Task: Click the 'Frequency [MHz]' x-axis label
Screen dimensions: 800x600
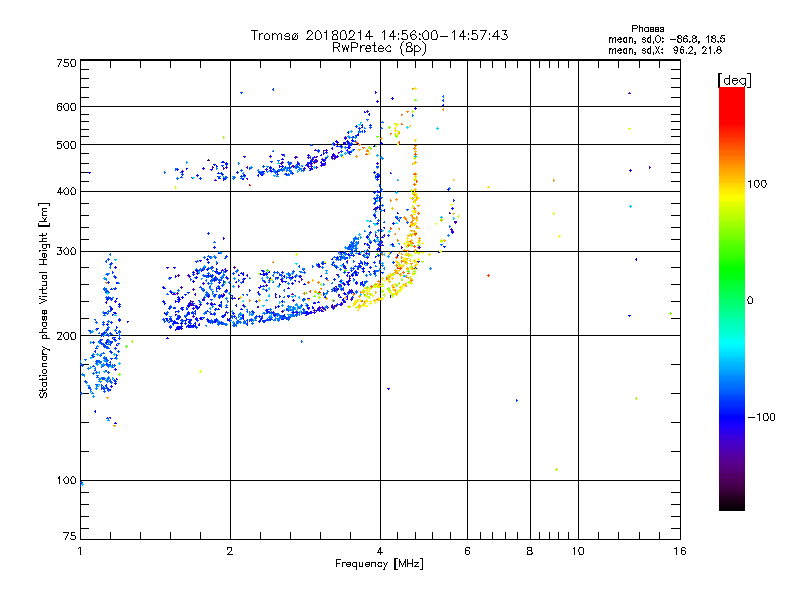Action: 379,564
